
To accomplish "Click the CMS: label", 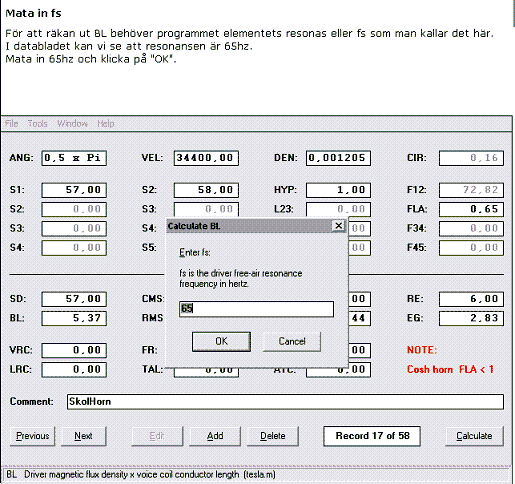I will [x=153, y=299].
